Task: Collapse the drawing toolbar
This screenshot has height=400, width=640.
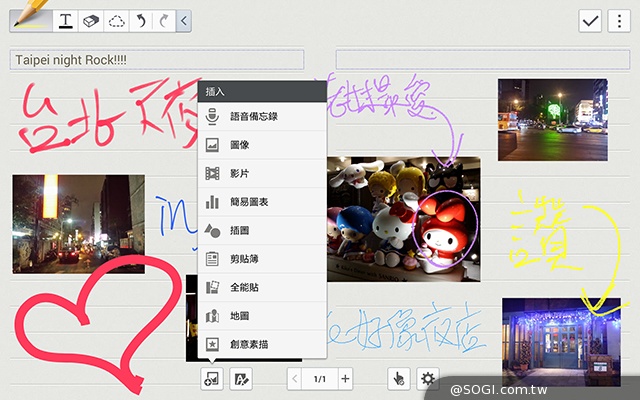Action: (x=184, y=20)
